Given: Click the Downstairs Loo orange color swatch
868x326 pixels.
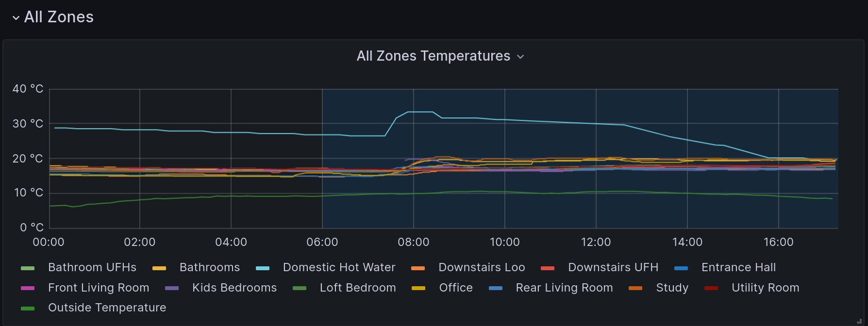Looking at the screenshot, I should (x=418, y=268).
